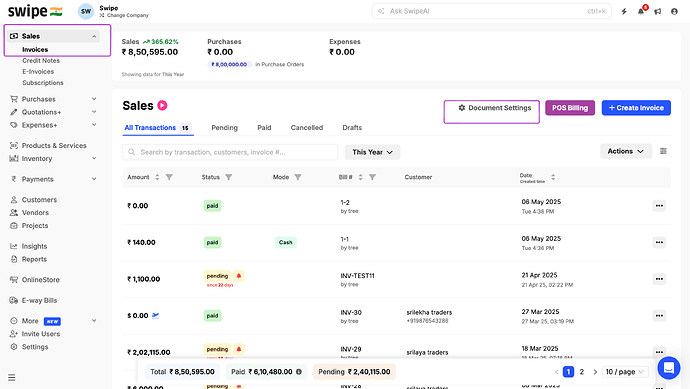Sort the Amount column

[x=157, y=177]
